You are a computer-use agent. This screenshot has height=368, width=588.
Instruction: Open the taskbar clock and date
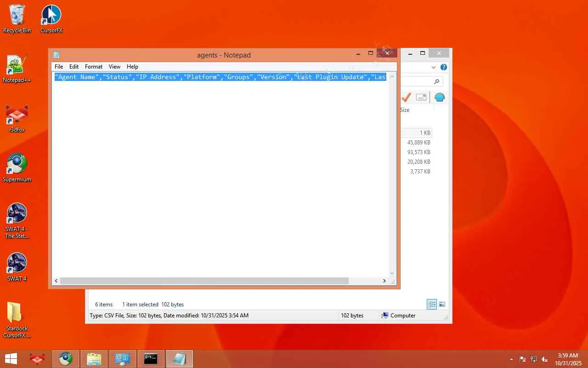click(568, 359)
